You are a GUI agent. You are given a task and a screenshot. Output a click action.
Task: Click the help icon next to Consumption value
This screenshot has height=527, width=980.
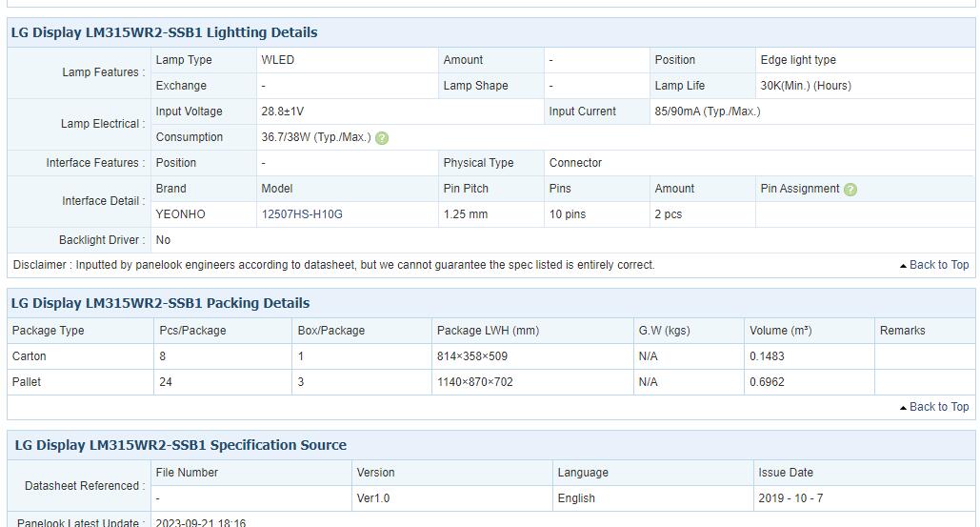tap(382, 138)
